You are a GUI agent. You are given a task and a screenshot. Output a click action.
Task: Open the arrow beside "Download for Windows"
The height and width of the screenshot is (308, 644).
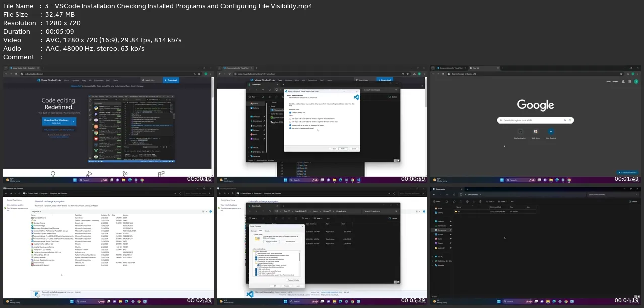[74, 121]
